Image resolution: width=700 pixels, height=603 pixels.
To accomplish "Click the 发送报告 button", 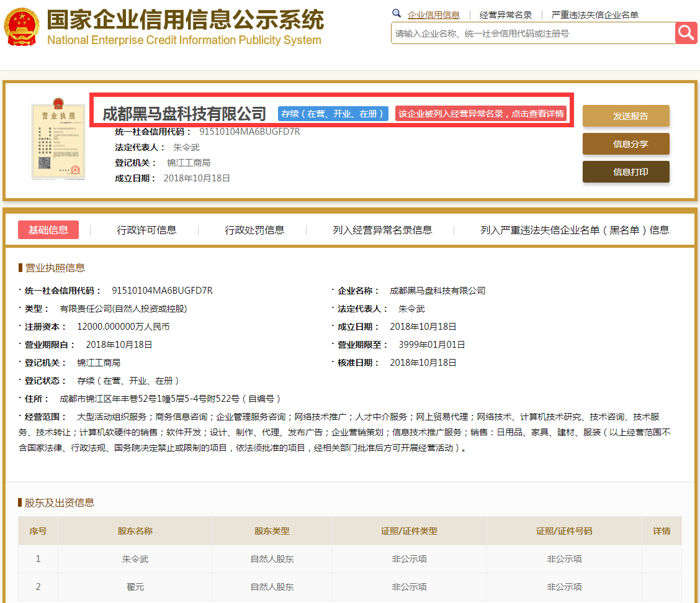I will pos(626,116).
